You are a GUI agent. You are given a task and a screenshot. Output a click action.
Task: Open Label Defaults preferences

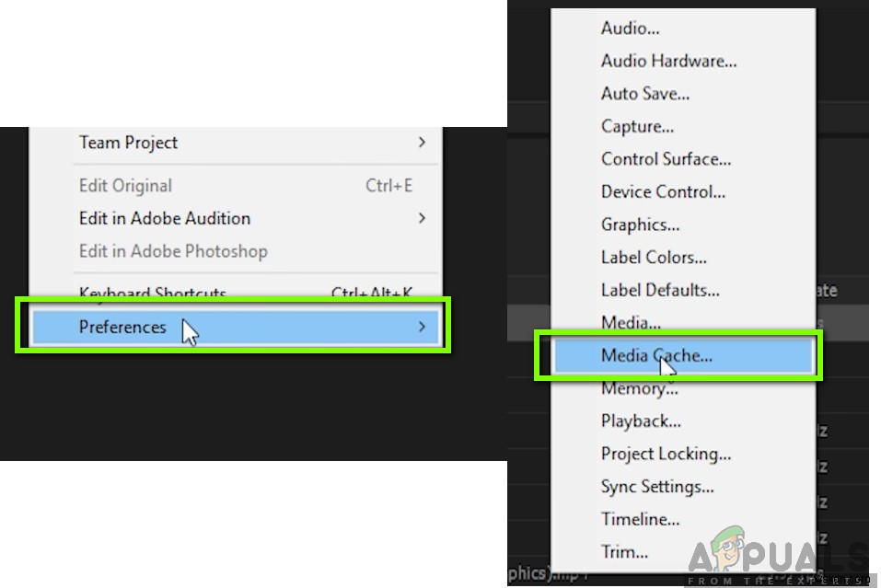[x=660, y=290]
